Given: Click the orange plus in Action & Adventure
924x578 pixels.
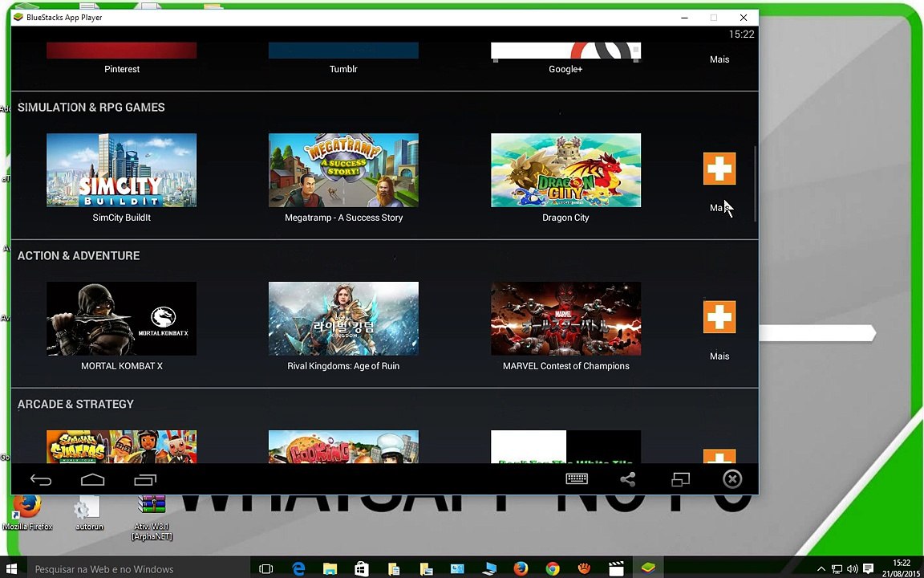Looking at the screenshot, I should 719,317.
